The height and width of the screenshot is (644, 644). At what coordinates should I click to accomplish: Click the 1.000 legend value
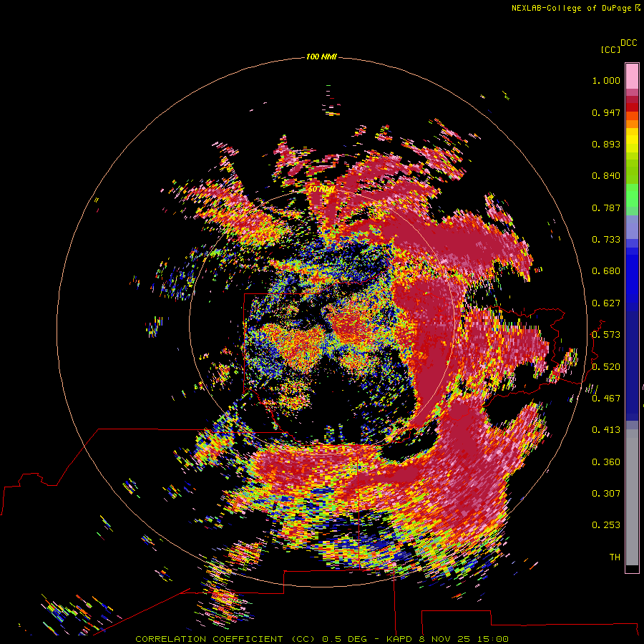point(606,80)
